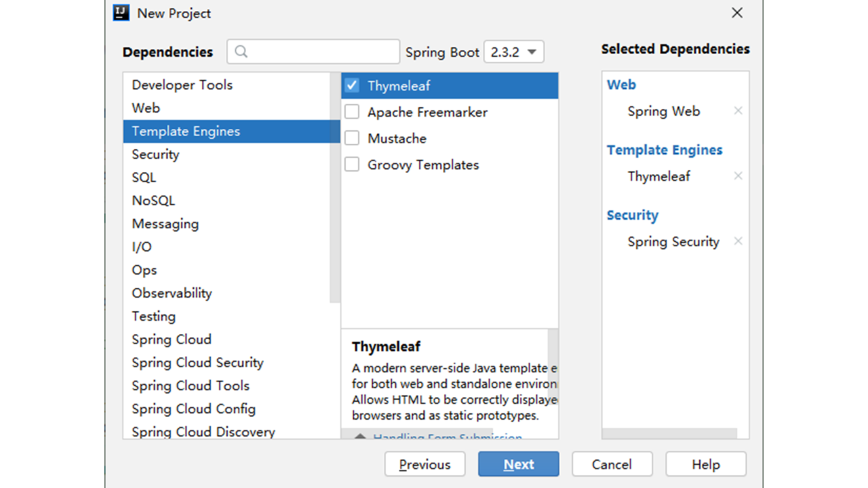This screenshot has height=488, width=868.
Task: Select the Web category
Action: point(226,108)
